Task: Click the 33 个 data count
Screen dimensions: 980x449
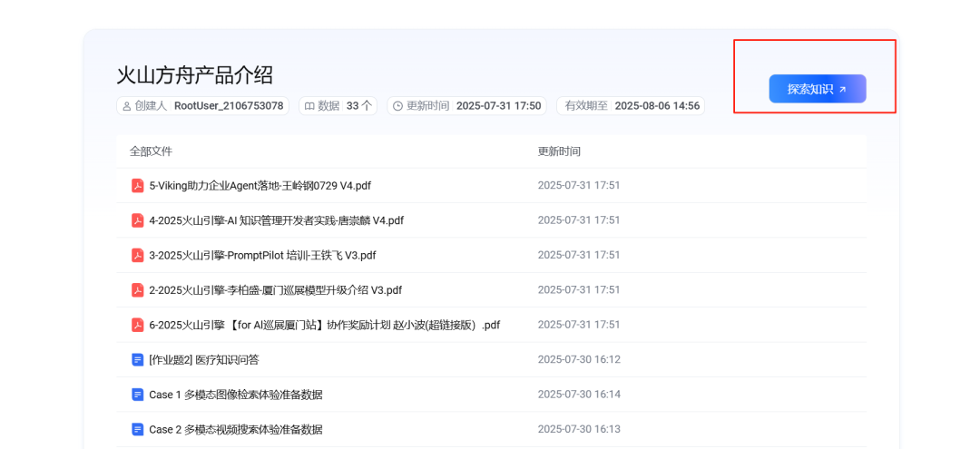Action: coord(358,106)
